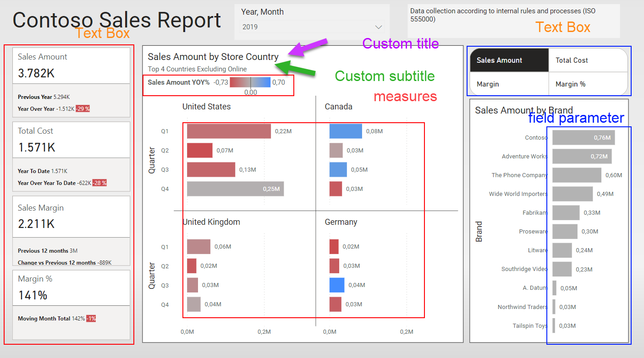The width and height of the screenshot is (644, 358).
Task: Open the Year, Month slicer dropdown
Action: (378, 27)
